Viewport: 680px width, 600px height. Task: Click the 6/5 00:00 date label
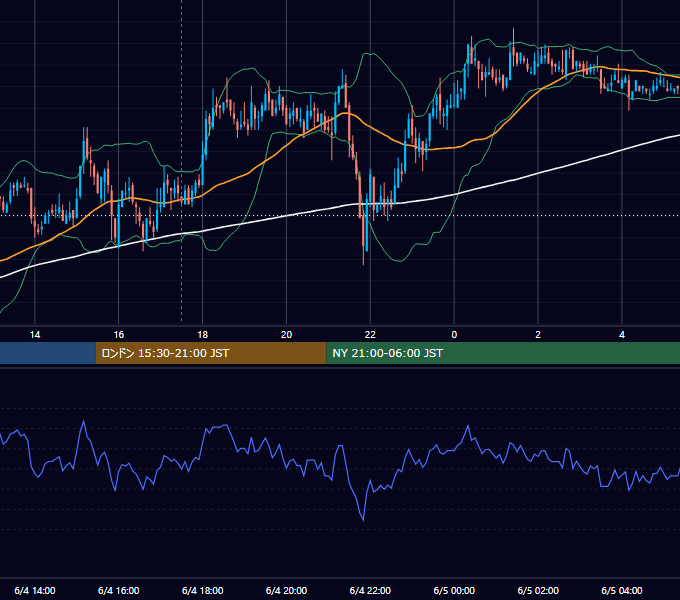click(454, 590)
